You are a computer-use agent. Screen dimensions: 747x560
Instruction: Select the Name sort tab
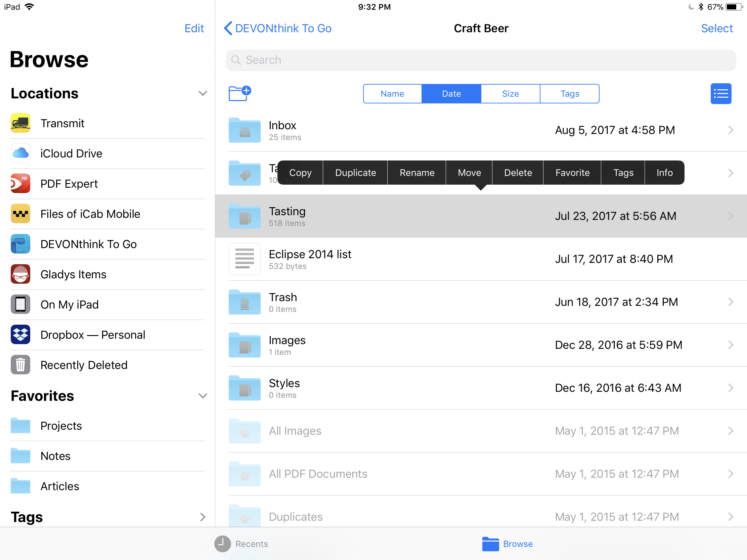click(x=392, y=94)
